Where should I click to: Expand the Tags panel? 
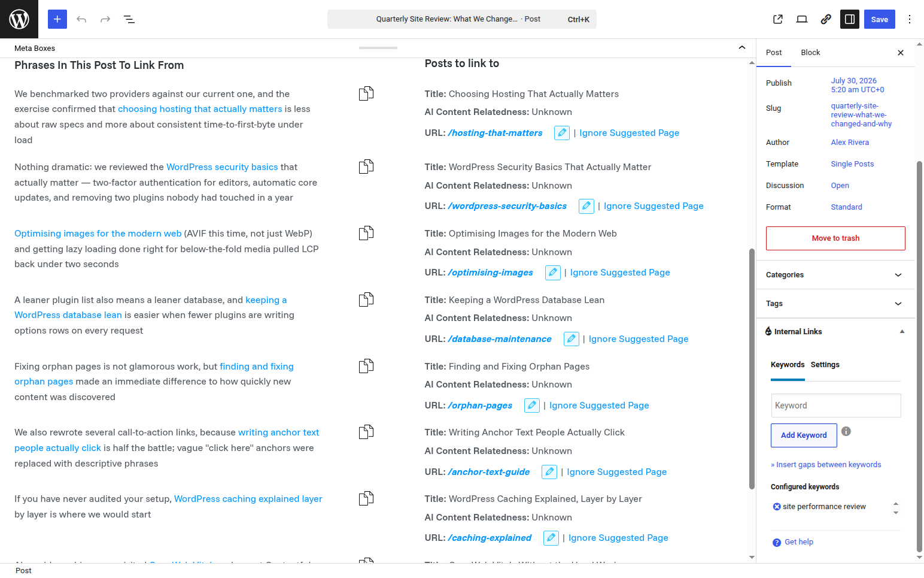tap(835, 304)
